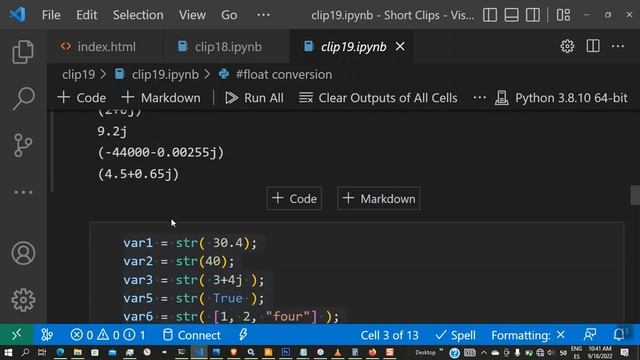Add a Code cell from notebook toolbar
Image resolution: width=640 pixels, height=360 pixels.
coord(82,98)
